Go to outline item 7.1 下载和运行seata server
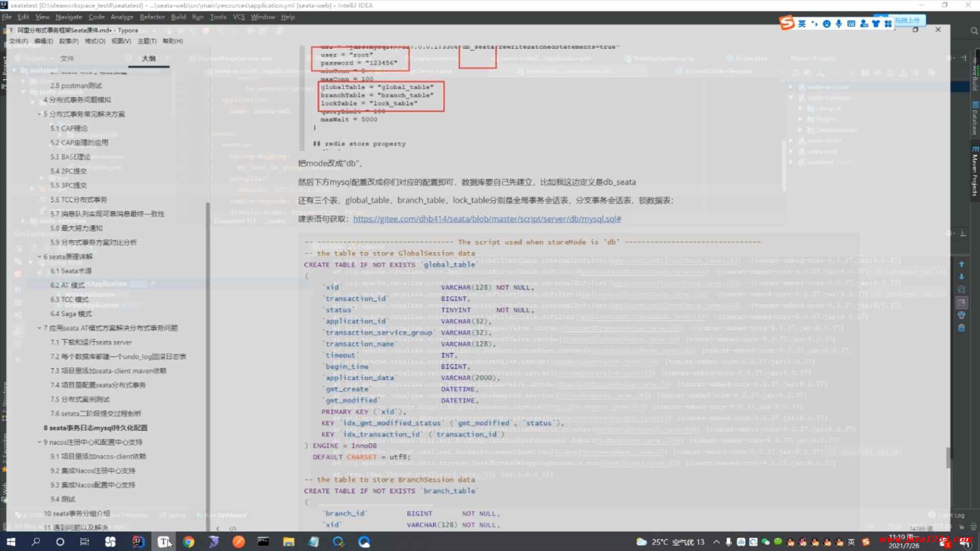 91,342
